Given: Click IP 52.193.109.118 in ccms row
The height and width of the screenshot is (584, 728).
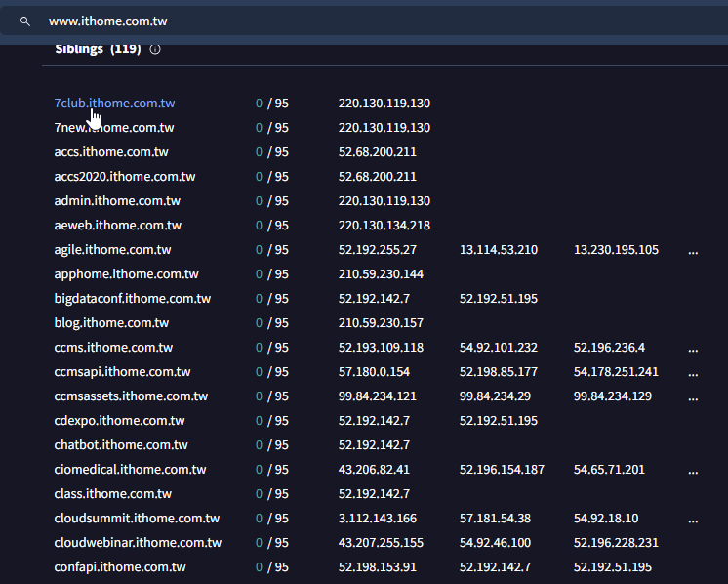Looking at the screenshot, I should tap(381, 347).
